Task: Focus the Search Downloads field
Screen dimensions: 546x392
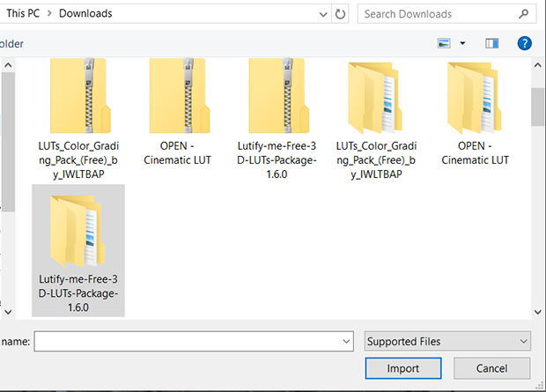Action: tap(446, 14)
